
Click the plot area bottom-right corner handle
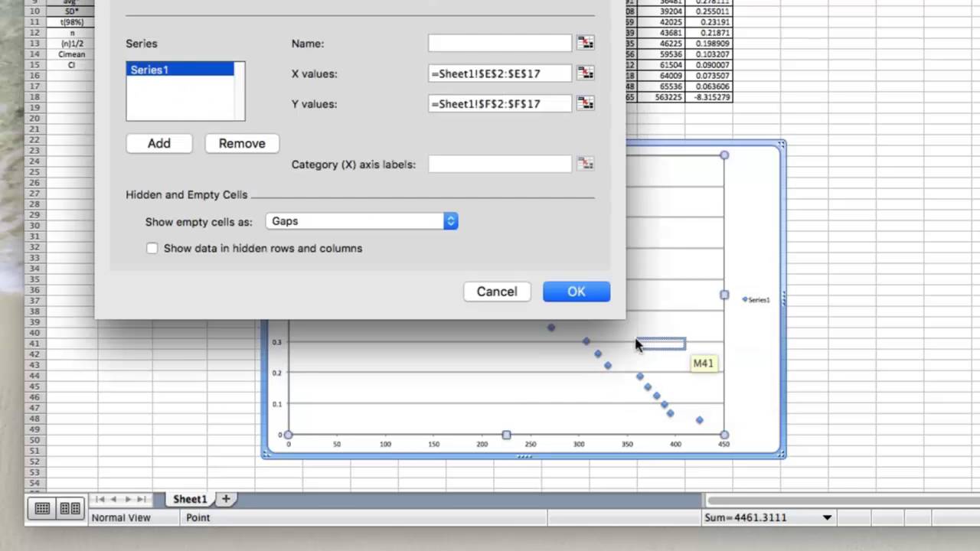pos(724,435)
